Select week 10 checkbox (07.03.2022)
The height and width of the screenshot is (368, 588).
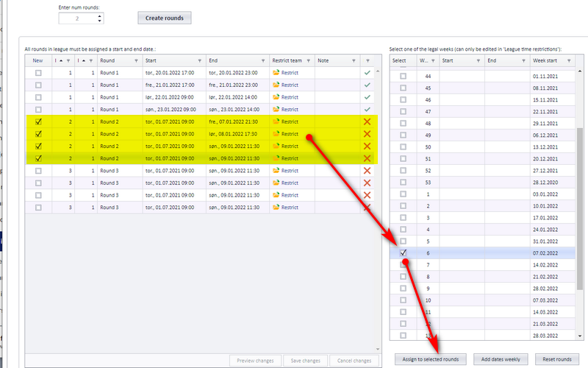point(403,300)
